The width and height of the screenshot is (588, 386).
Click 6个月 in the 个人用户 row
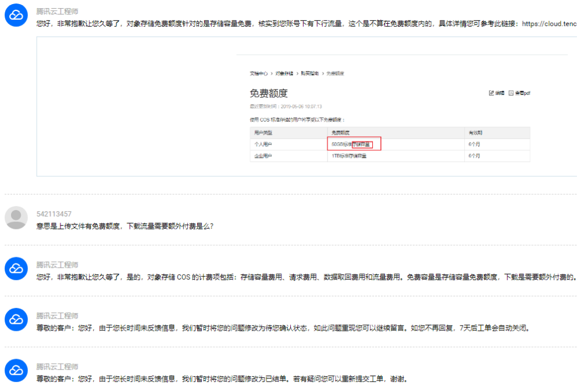[x=475, y=144]
